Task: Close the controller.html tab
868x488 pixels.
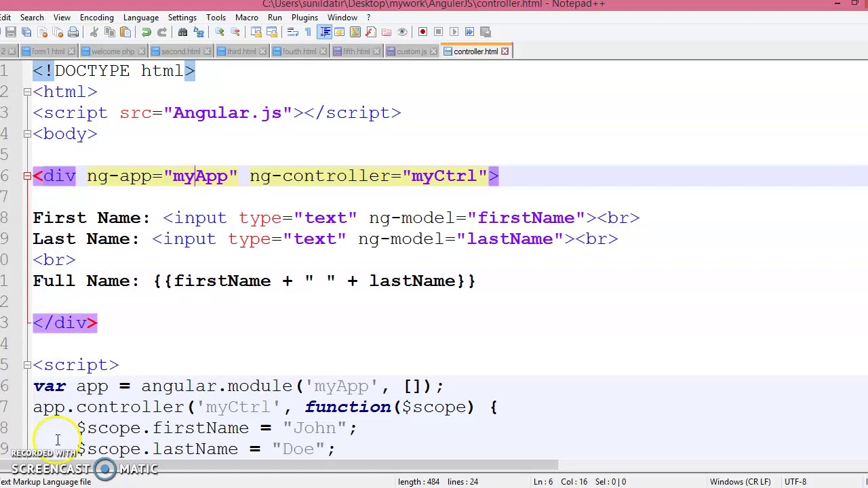Action: [505, 52]
